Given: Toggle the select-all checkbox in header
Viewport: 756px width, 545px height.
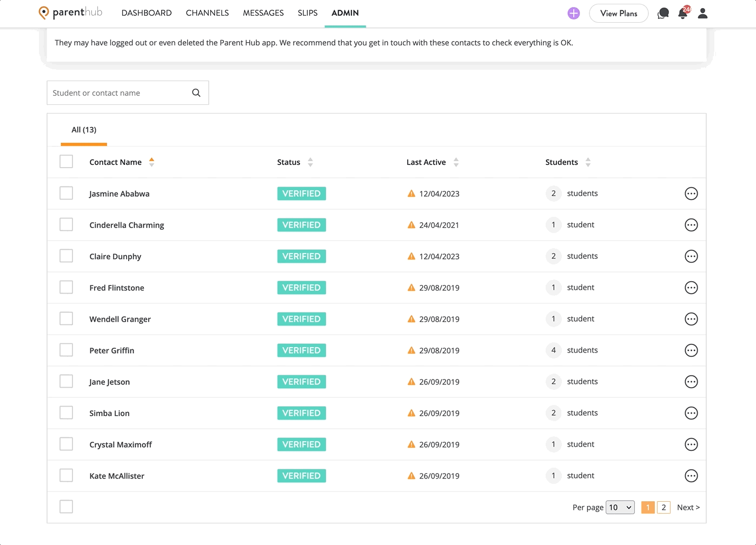Looking at the screenshot, I should 66,161.
